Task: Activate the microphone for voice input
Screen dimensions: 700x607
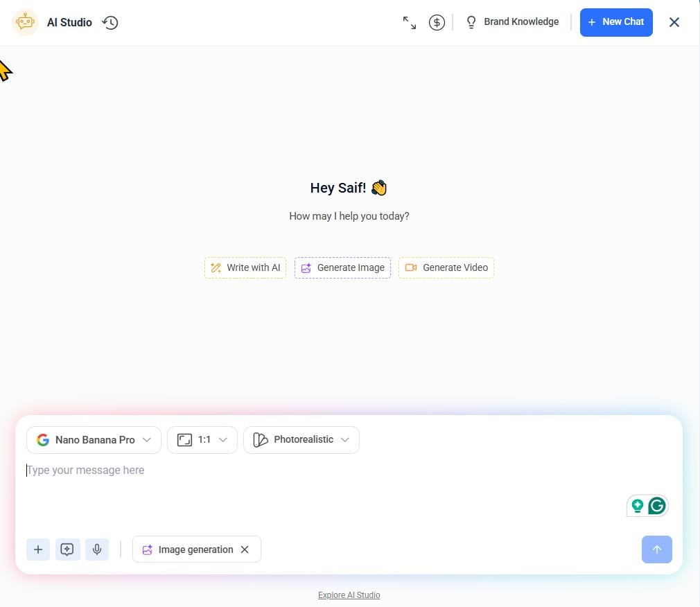Action: tap(97, 549)
